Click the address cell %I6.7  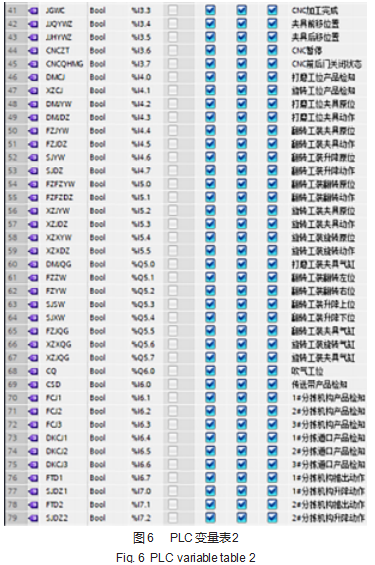click(x=141, y=478)
